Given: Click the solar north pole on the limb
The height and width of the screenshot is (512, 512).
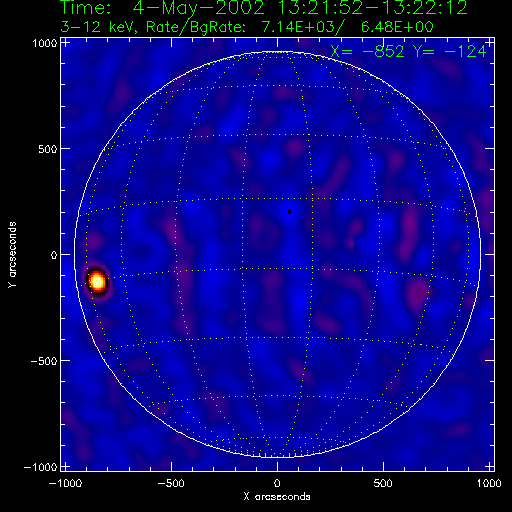Looking at the screenshot, I should pos(277,52).
